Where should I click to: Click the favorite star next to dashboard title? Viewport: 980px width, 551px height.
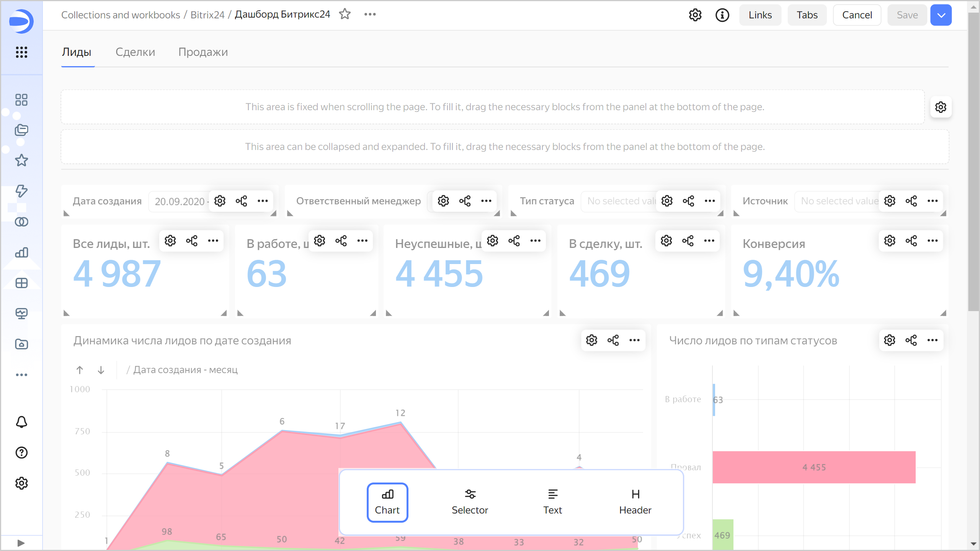[345, 14]
